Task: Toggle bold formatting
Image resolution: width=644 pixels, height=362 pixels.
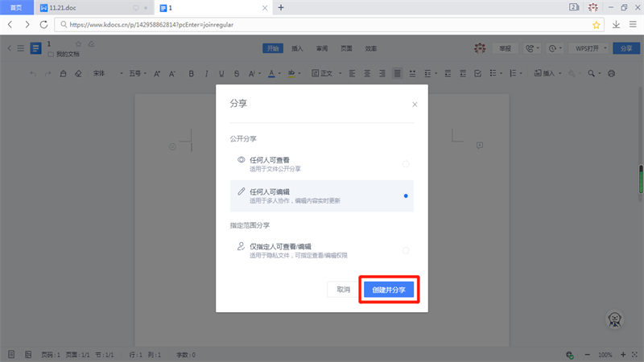Action: (x=191, y=73)
